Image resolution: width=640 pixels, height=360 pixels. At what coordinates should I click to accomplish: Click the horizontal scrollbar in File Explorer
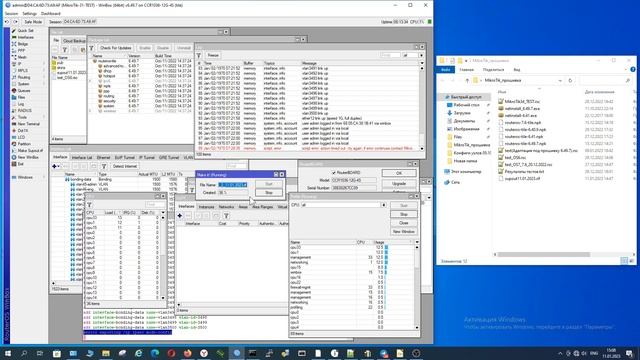[543, 254]
